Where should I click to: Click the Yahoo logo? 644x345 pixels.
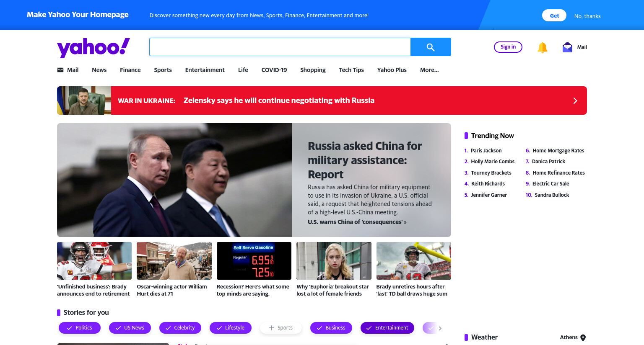coord(93,47)
